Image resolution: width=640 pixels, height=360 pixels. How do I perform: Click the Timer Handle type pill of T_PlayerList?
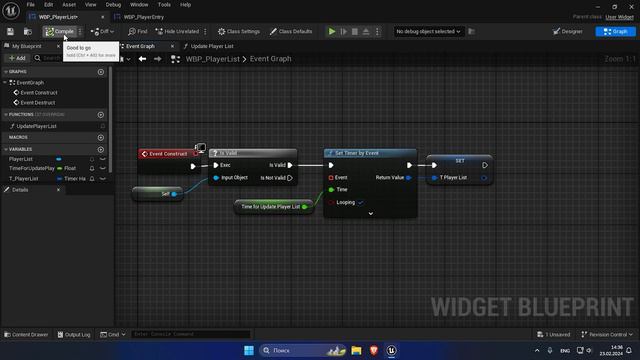pyautogui.click(x=71, y=179)
